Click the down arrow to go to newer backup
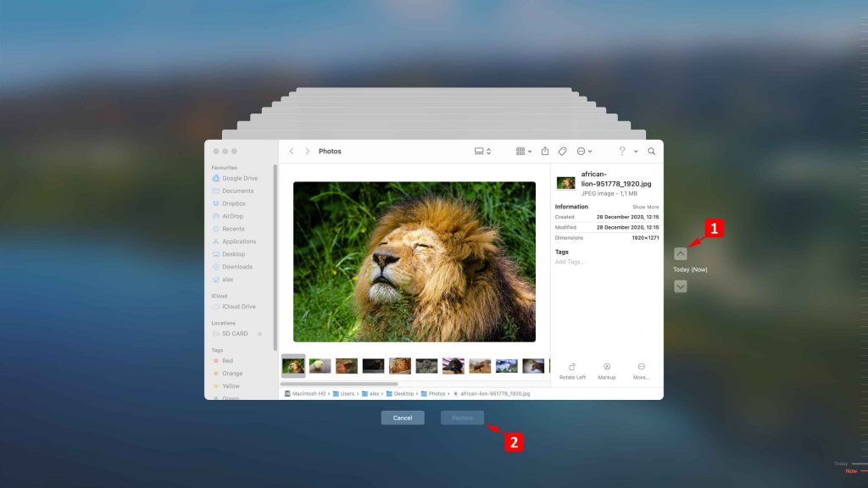Screen dimensions: 868x488 (681, 286)
